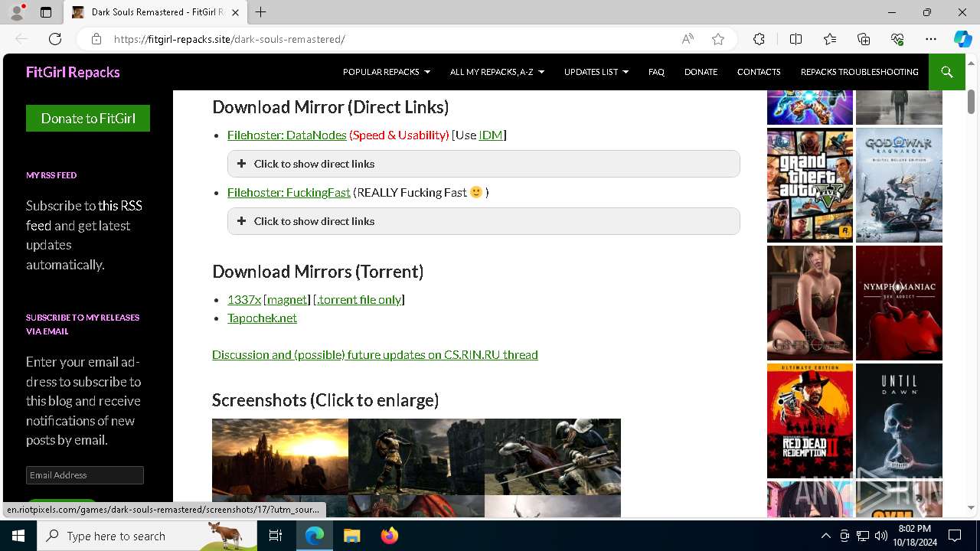980x551 pixels.
Task: Enlarge the sunset castle screenshot
Action: (280, 456)
